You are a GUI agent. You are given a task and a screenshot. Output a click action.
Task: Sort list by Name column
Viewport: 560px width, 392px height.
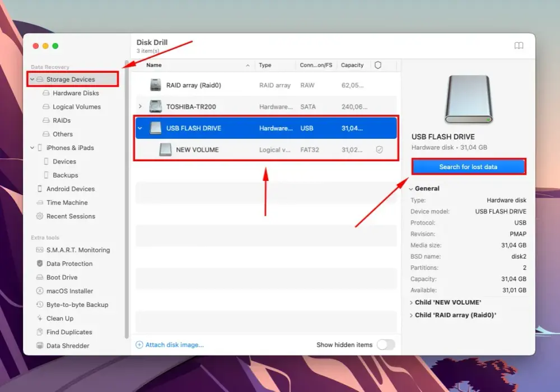tap(154, 65)
